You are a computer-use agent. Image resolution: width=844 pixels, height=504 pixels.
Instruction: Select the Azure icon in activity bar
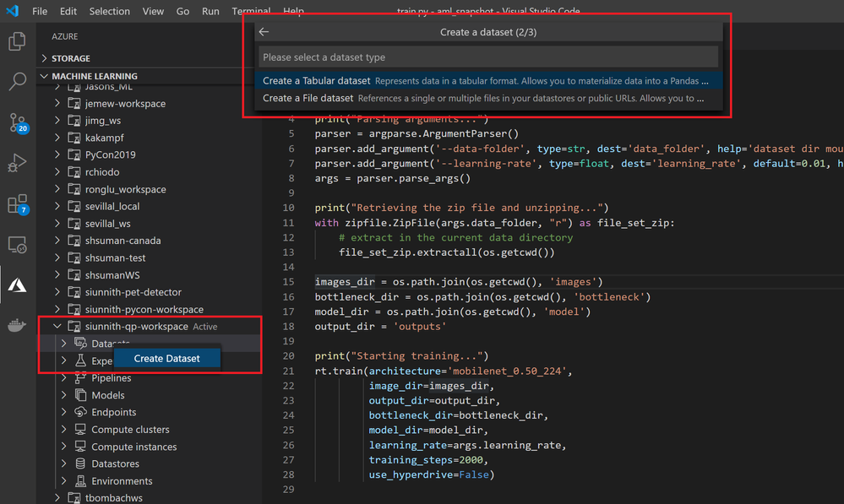coord(17,285)
